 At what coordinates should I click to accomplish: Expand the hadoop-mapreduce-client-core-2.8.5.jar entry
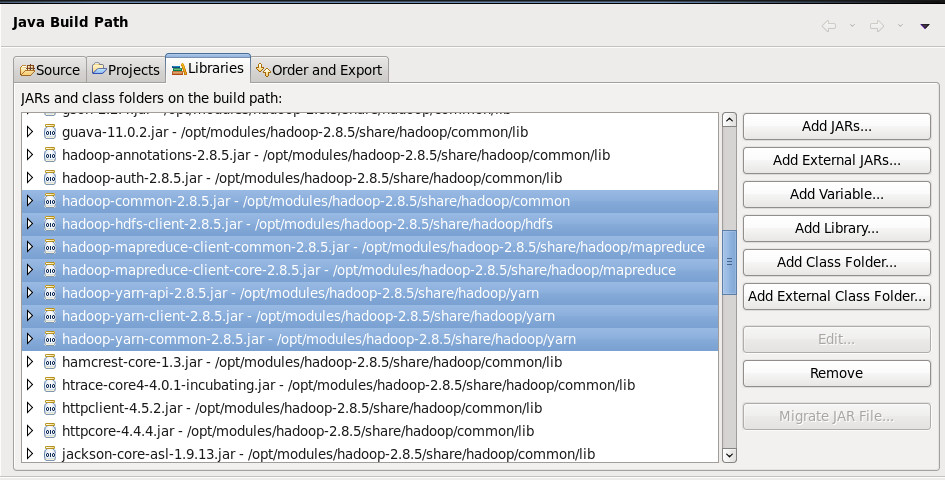tap(30, 270)
